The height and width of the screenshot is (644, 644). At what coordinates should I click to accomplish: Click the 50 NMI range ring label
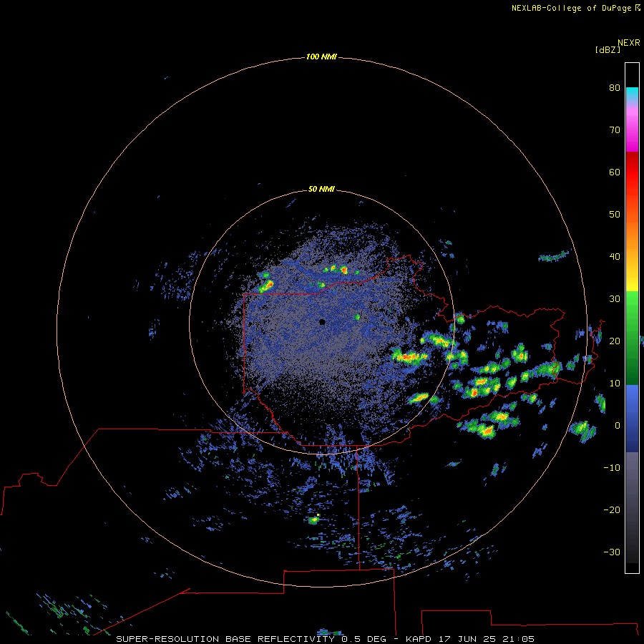point(321,189)
